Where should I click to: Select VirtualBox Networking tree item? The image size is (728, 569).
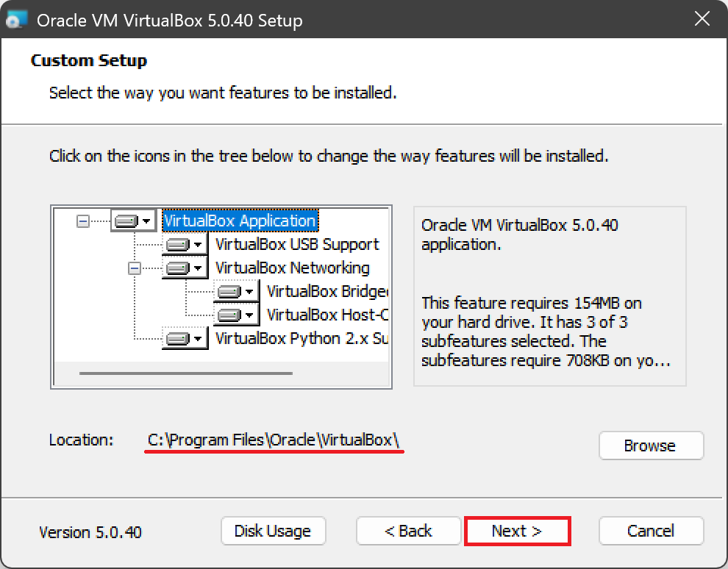(x=292, y=268)
